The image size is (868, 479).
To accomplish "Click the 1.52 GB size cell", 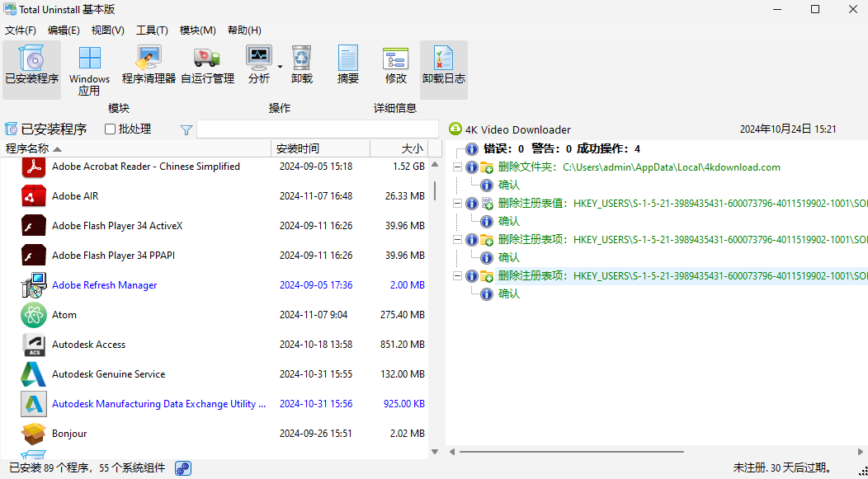I will tap(408, 167).
